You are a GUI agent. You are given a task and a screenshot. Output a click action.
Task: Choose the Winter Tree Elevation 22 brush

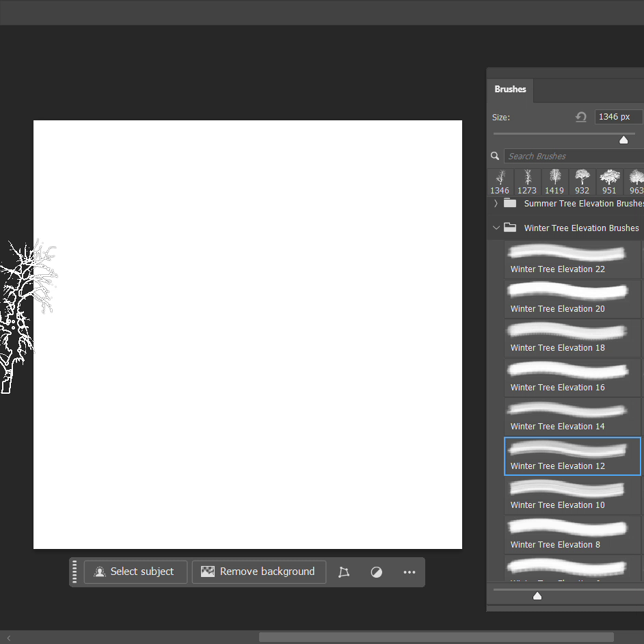pyautogui.click(x=572, y=259)
